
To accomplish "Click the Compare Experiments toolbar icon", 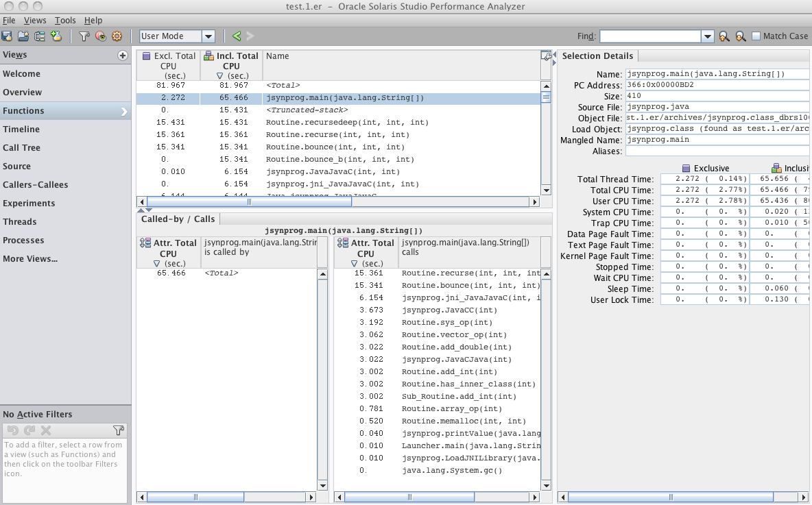I will (40, 36).
